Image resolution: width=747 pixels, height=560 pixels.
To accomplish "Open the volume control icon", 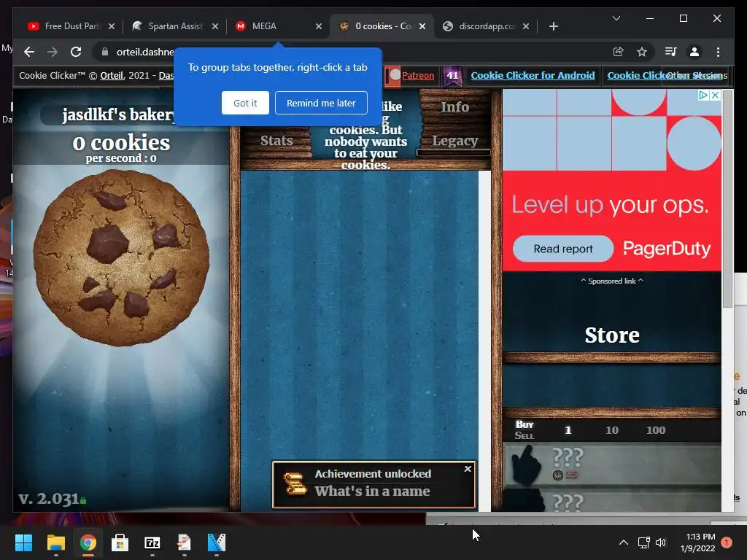I will (x=661, y=542).
